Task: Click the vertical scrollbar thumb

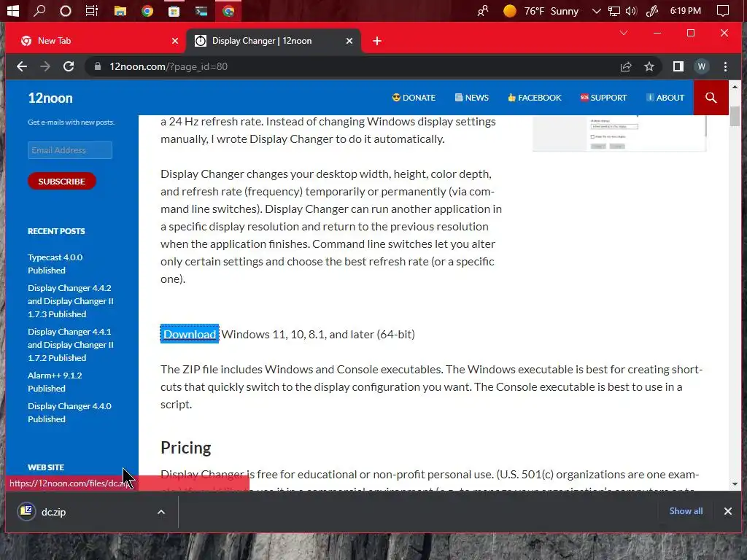Action: (x=735, y=116)
